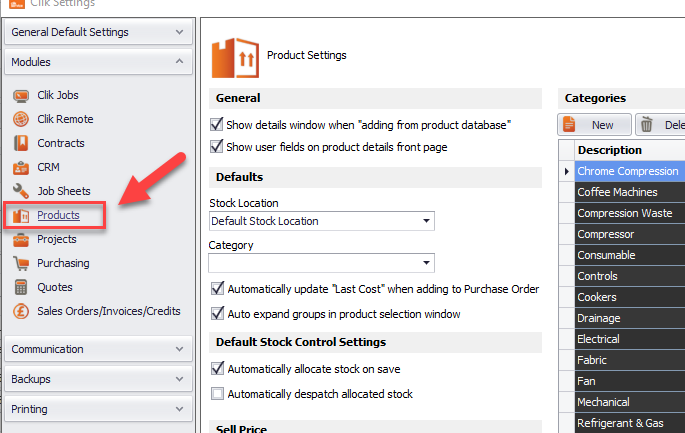Disable "Automatically allocate stock on save" checkbox

click(216, 369)
